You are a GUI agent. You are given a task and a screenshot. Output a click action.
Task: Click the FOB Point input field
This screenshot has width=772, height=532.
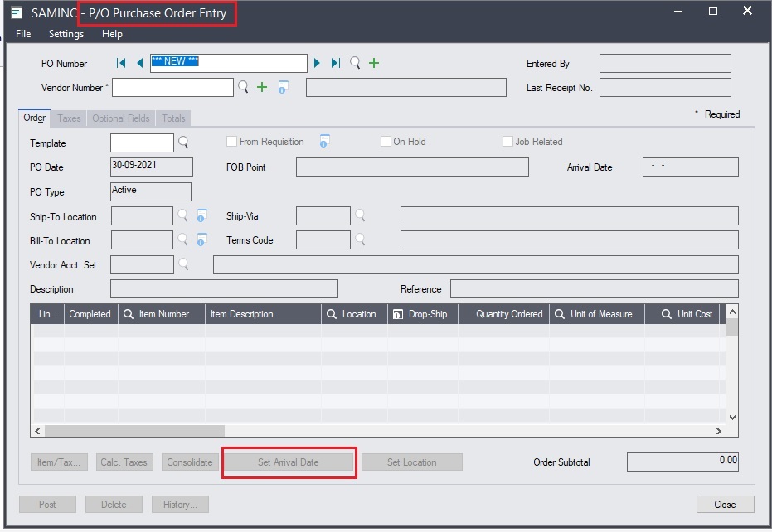(412, 167)
